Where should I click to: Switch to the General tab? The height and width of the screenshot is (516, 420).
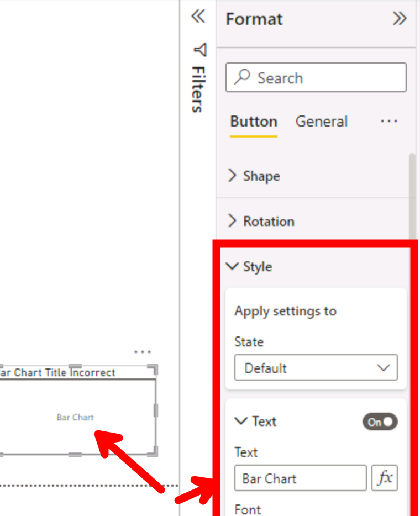tap(322, 122)
